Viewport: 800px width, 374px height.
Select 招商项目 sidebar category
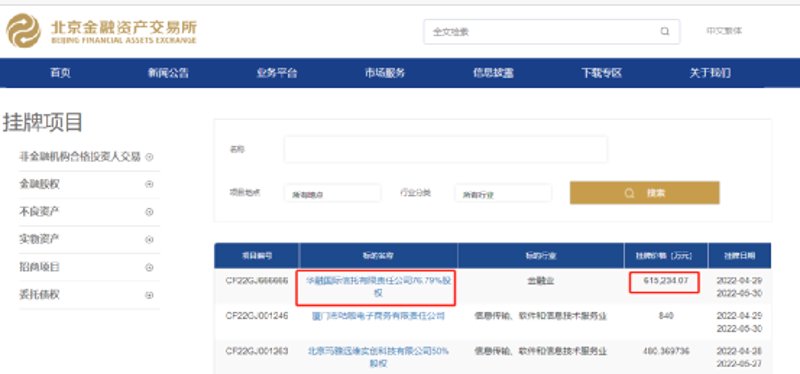(39, 267)
